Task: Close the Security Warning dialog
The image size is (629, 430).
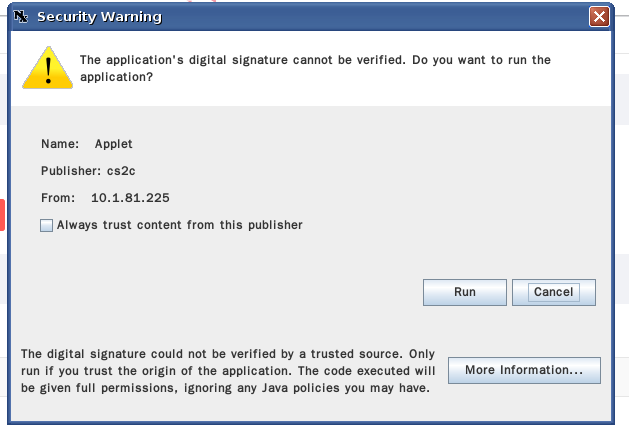Action: coord(599,17)
